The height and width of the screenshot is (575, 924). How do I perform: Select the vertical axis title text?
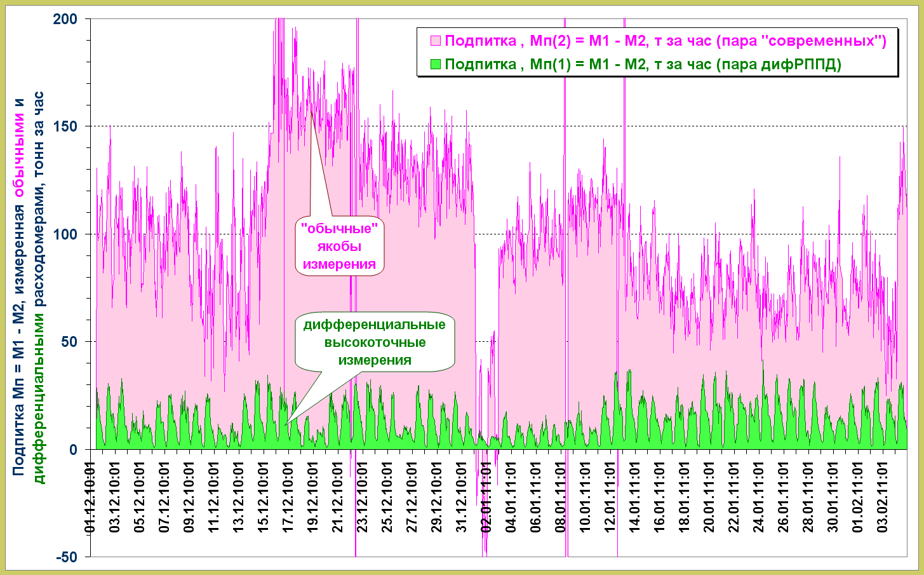(29, 286)
